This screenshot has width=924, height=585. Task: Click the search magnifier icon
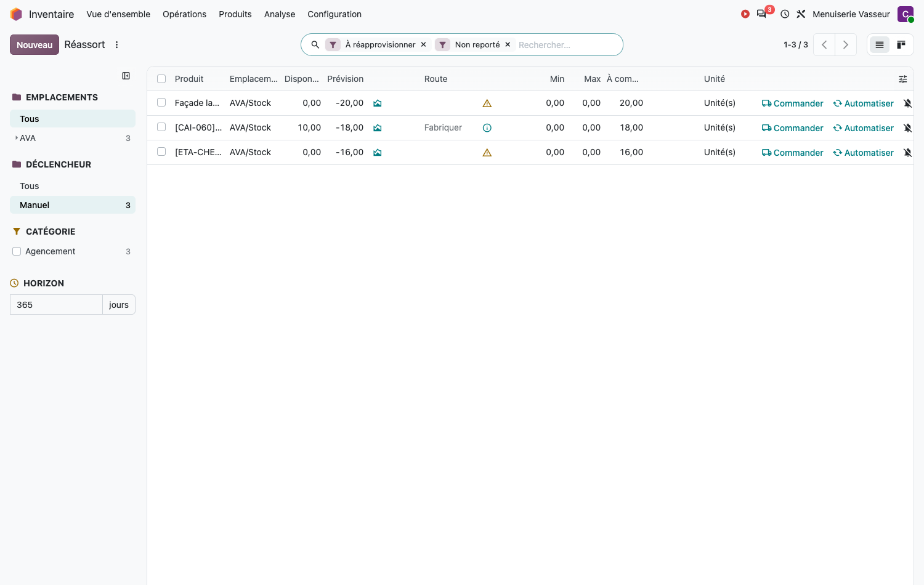(x=315, y=45)
